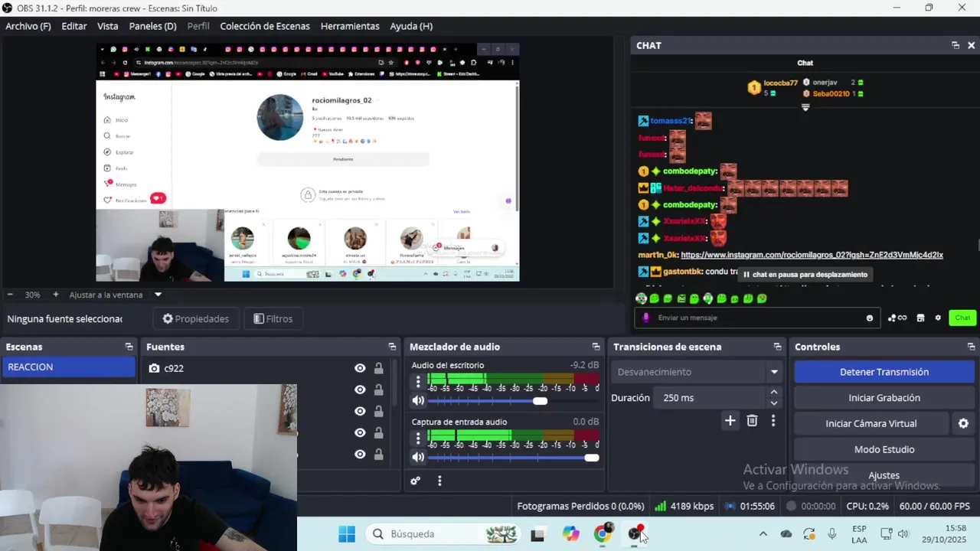Open the audio mixer menu dots beside gears
This screenshot has width=980, height=551.
[439, 481]
